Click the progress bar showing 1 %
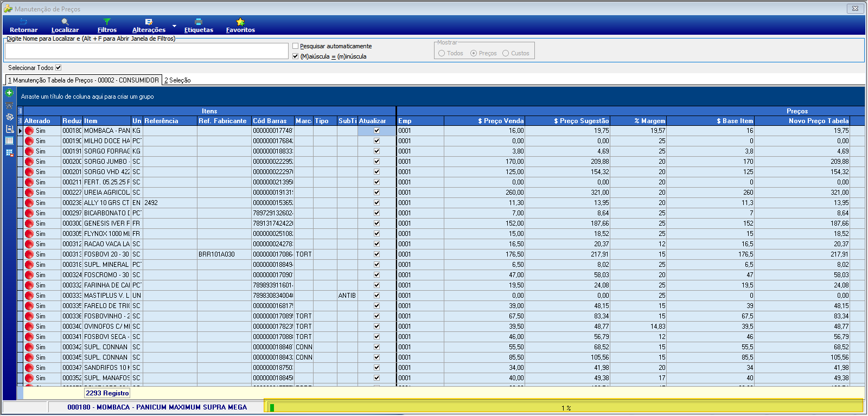 [564, 407]
